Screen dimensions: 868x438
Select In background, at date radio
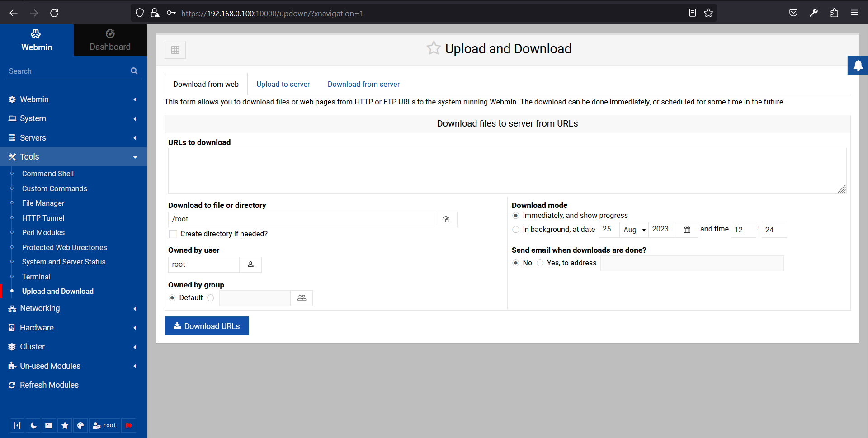[x=516, y=230]
